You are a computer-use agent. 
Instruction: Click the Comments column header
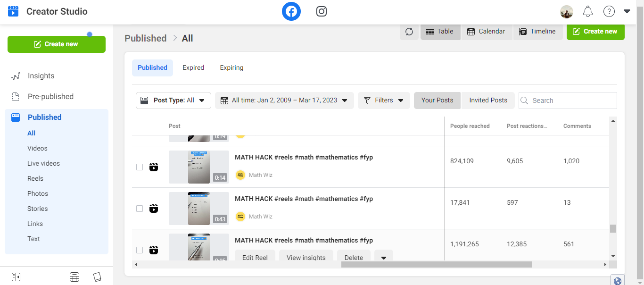click(x=577, y=126)
